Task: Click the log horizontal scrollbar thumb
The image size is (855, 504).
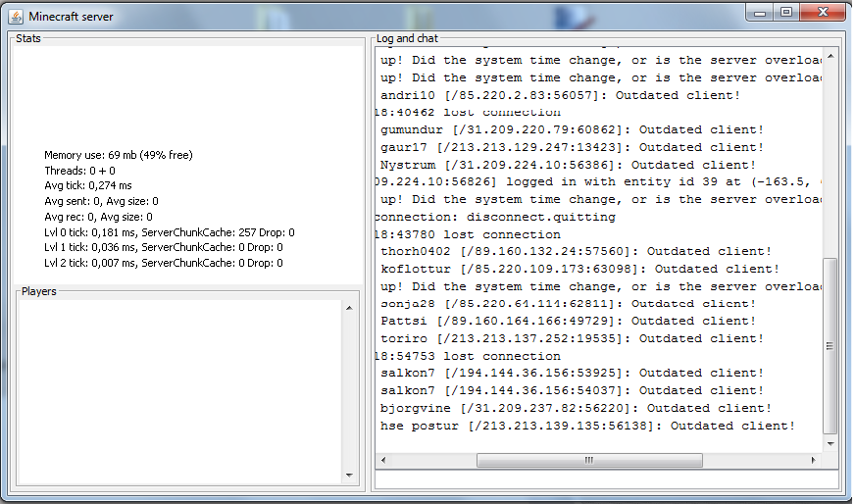Action: [589, 460]
